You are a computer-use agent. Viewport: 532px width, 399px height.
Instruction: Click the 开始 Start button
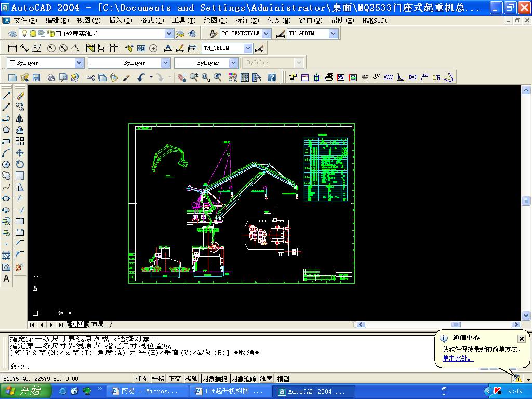point(26,391)
